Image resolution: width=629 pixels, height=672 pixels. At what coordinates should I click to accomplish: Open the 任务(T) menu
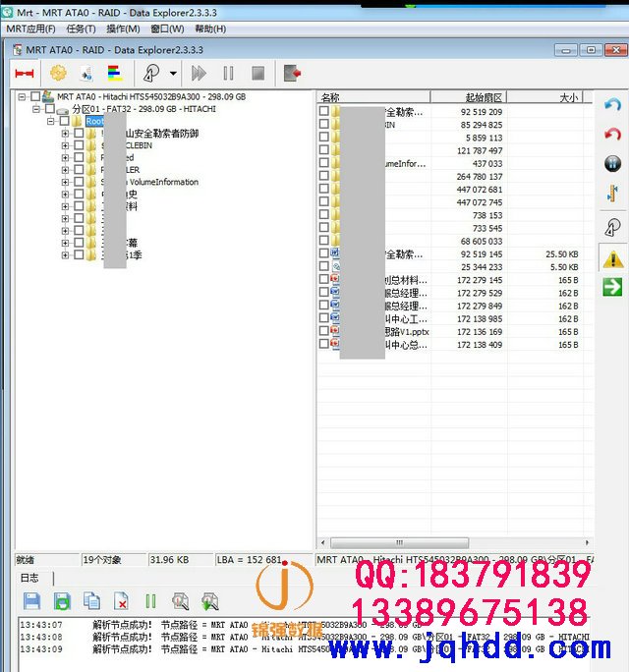click(81, 28)
